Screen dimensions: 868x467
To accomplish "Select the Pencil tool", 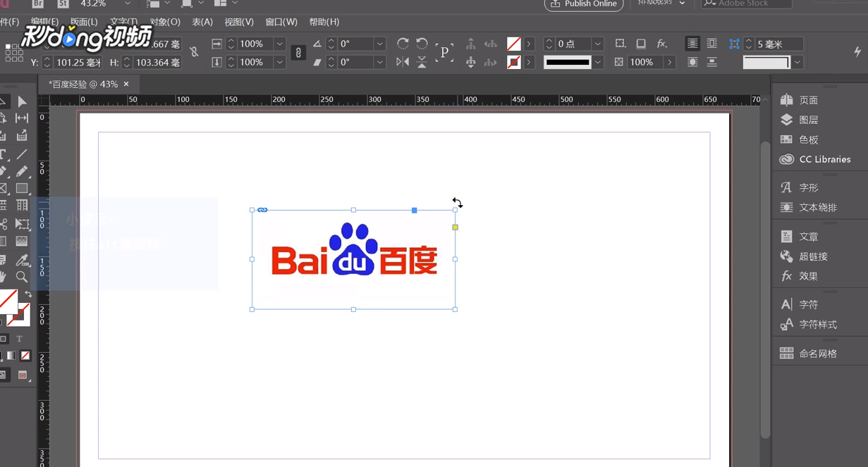I will tap(22, 171).
